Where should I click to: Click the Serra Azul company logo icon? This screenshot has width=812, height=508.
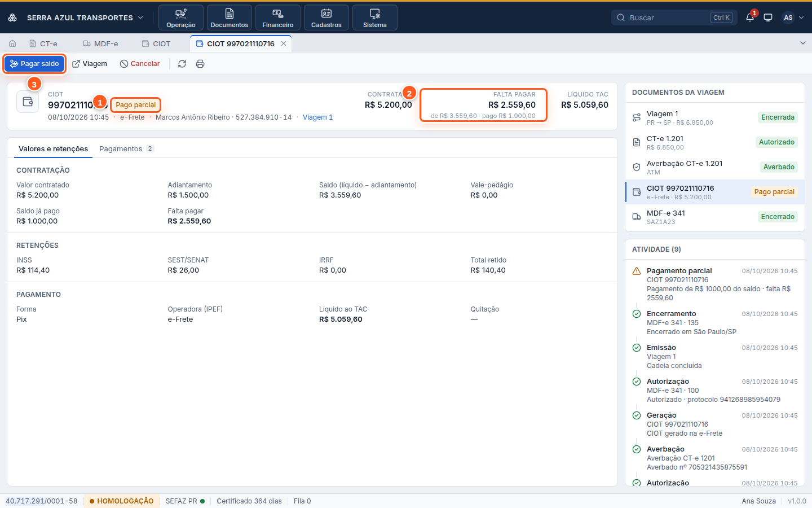(x=12, y=17)
